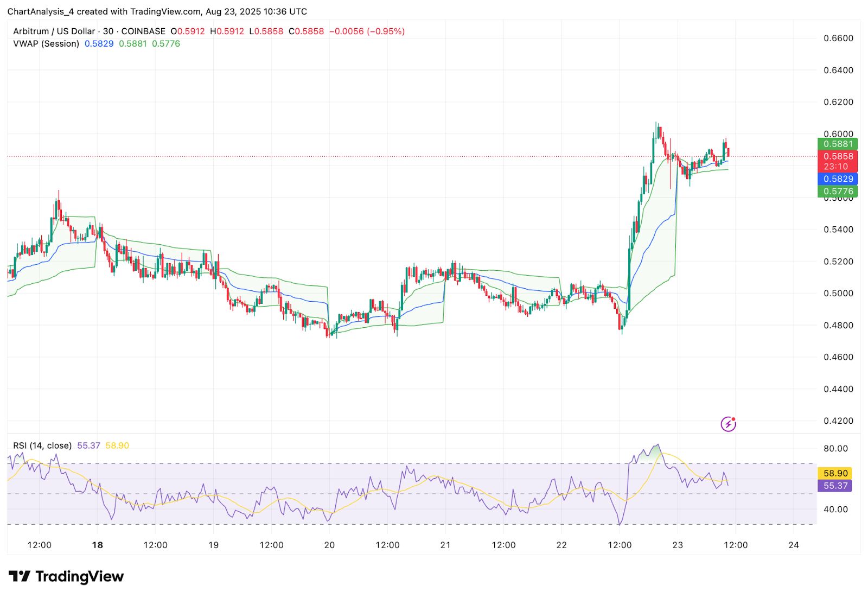The image size is (868, 598).
Task: Click the purple lightning bolt icon
Action: pos(728,424)
